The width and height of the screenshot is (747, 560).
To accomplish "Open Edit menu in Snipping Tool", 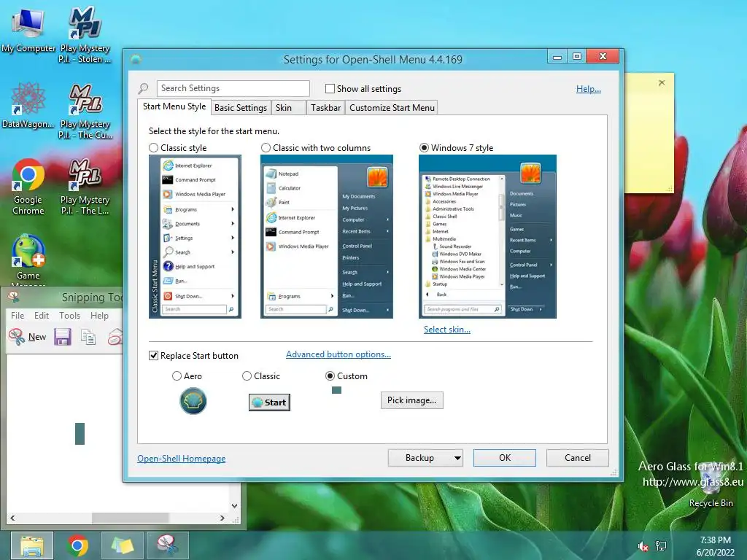I will pyautogui.click(x=42, y=316).
